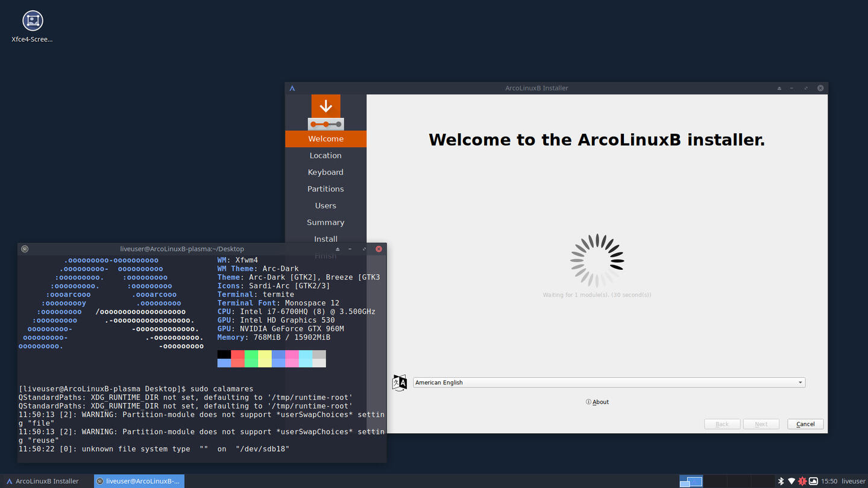The image size is (868, 488).
Task: Click 'unknown file system type' line in terminal
Action: (x=154, y=449)
